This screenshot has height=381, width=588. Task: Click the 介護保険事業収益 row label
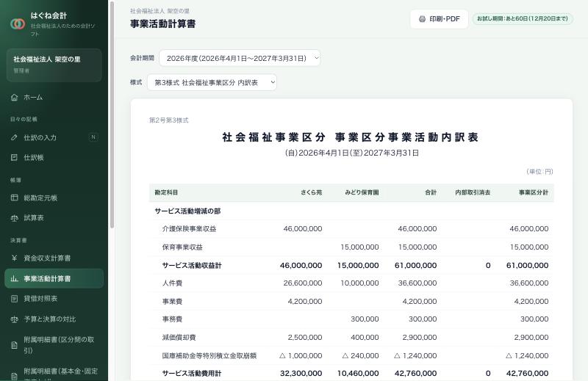(189, 229)
